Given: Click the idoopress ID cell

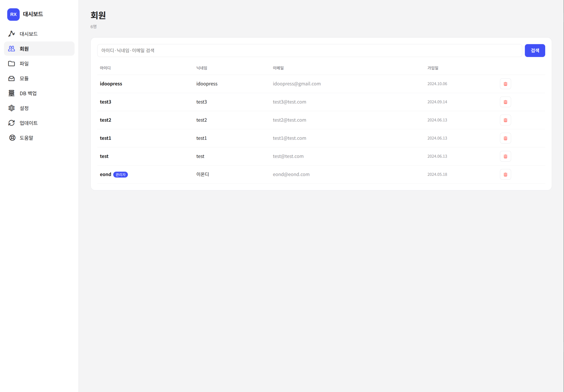Looking at the screenshot, I should [111, 84].
